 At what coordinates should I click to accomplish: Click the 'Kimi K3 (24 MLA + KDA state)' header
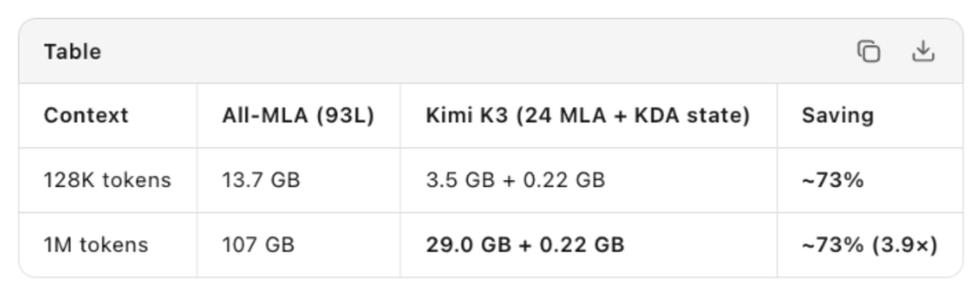tap(588, 115)
